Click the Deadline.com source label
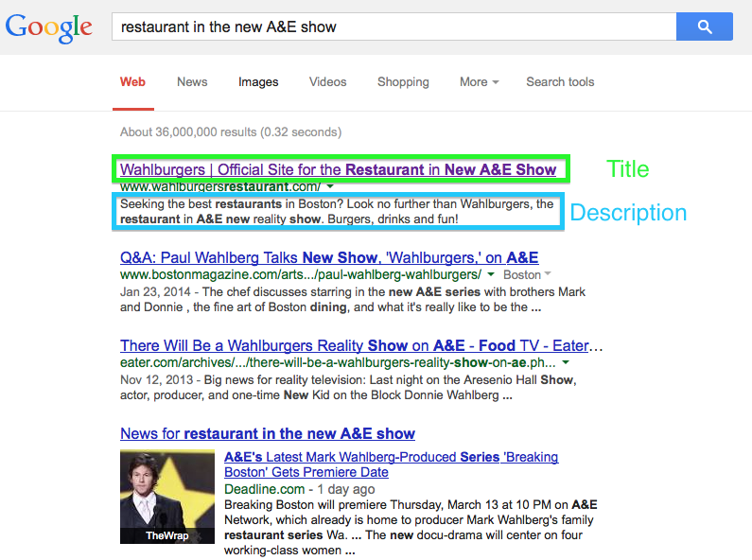The image size is (752, 560). (264, 489)
